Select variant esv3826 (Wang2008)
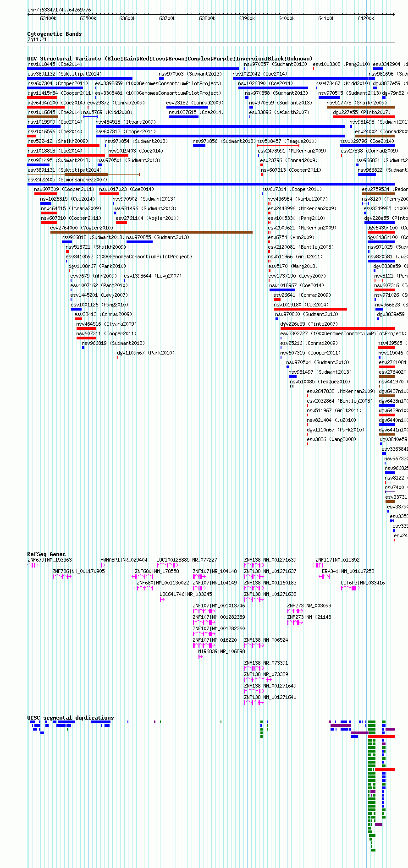Viewport: 408px width, 868px height. pos(331,439)
